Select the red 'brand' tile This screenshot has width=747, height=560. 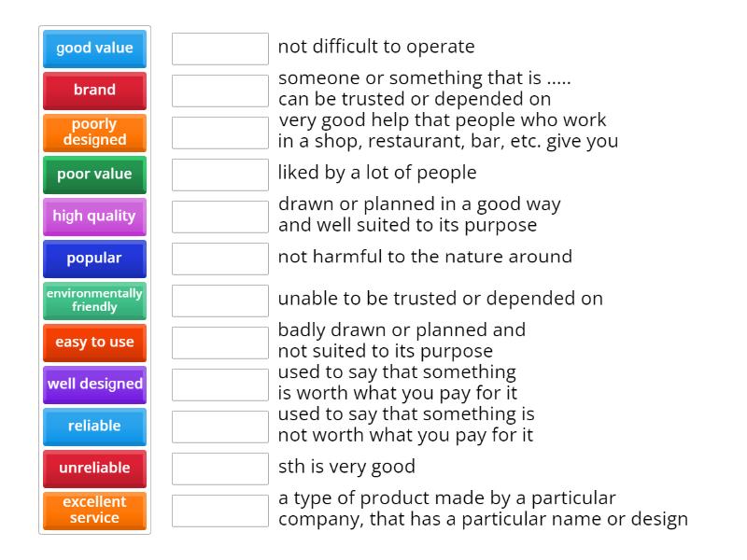point(94,91)
